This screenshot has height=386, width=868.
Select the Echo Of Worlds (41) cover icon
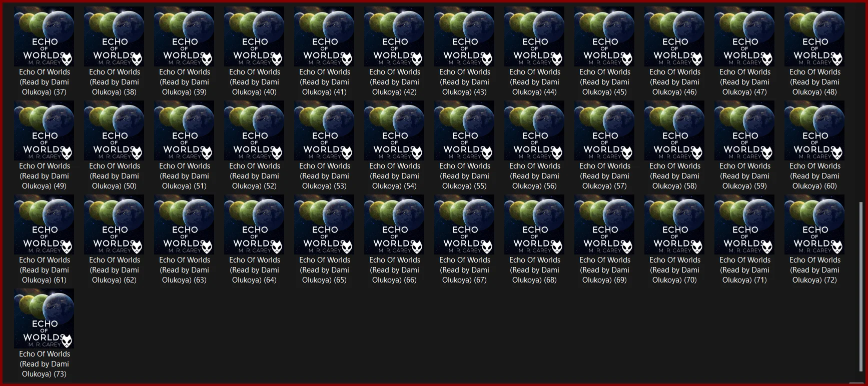[324, 36]
